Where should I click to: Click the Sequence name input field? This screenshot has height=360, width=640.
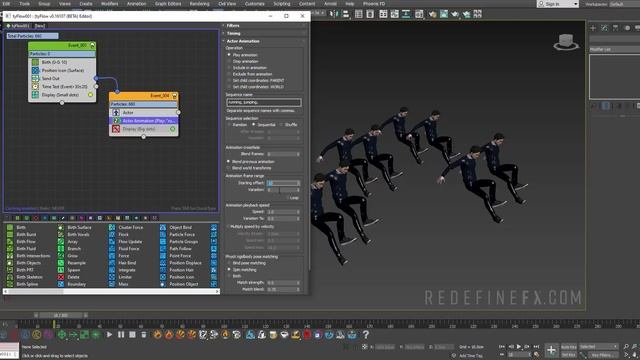click(264, 102)
